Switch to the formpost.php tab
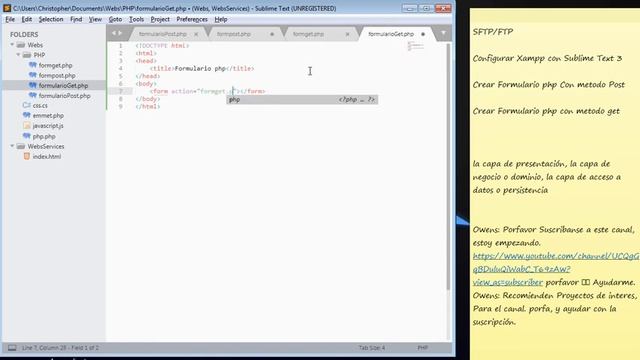The image size is (640, 360). (x=233, y=34)
